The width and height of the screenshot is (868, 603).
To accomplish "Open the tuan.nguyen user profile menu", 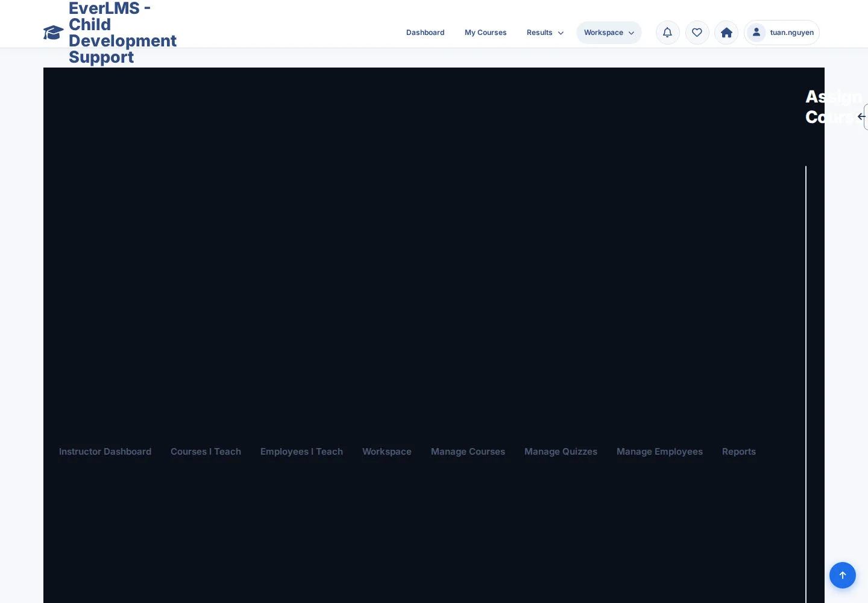I will 782,33.
